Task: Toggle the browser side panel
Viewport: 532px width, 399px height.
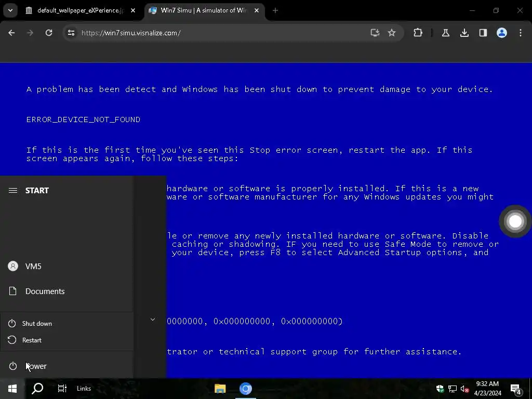Action: tap(483, 33)
